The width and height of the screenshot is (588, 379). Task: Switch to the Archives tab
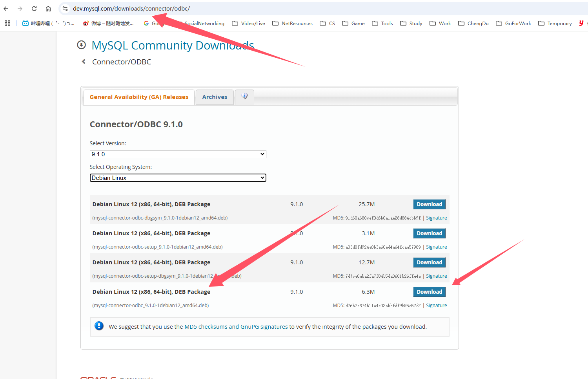click(x=215, y=97)
